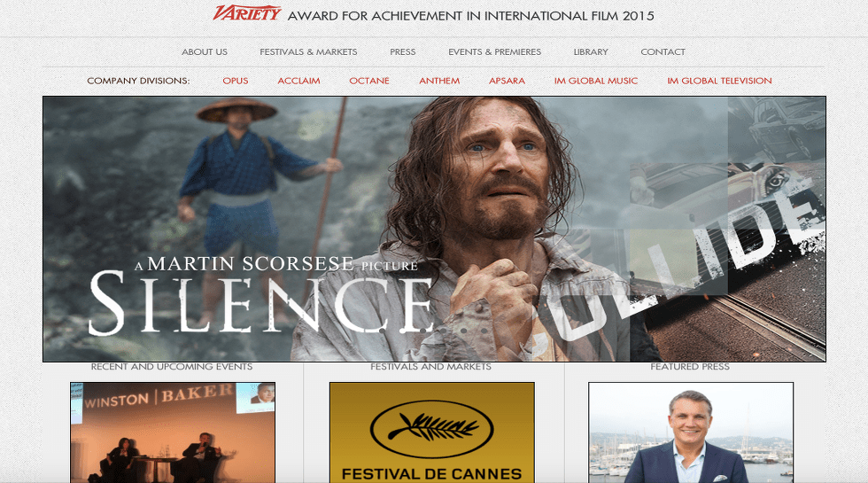Click the Octane division link
The width and height of the screenshot is (868, 483).
tap(369, 81)
